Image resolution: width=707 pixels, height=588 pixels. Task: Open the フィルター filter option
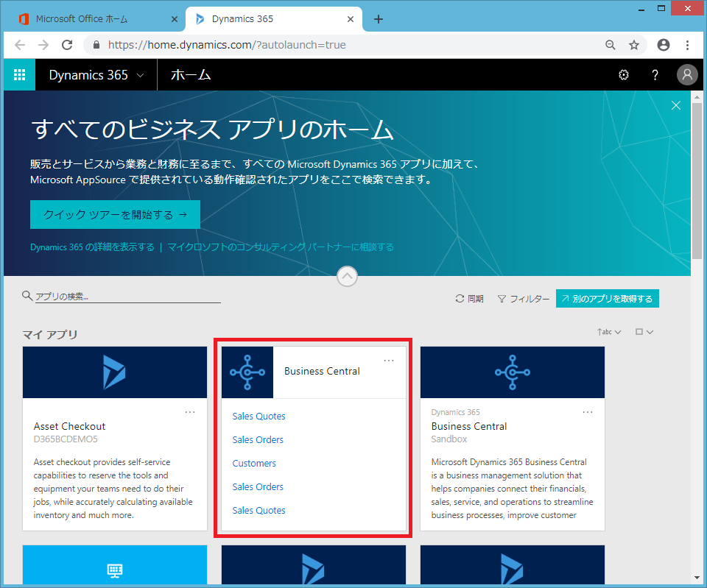(x=524, y=299)
